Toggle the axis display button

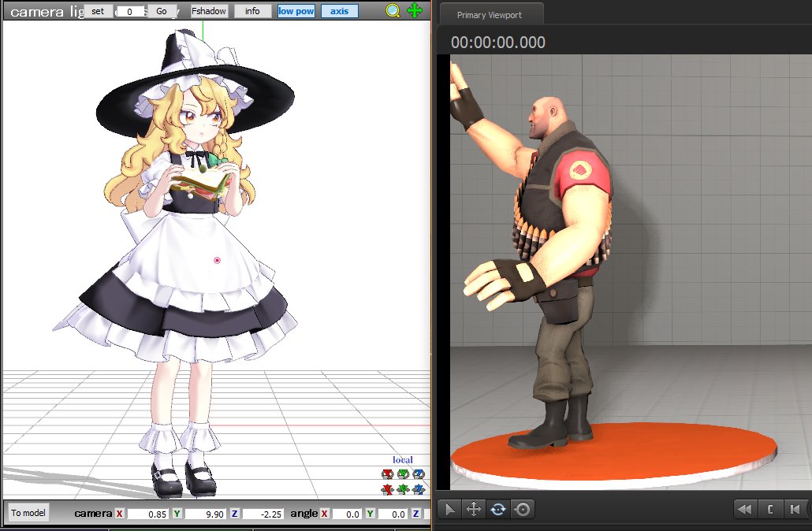tap(339, 11)
